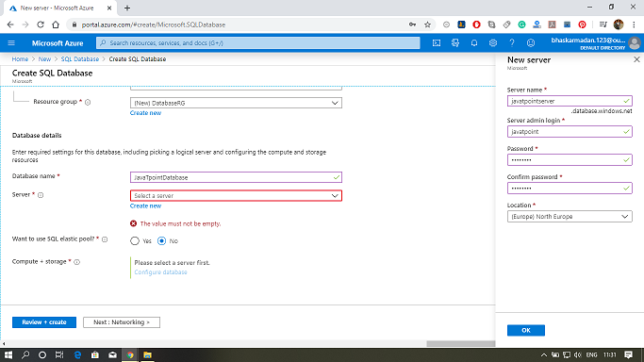Viewport: 644px width, 362px height.
Task: Open Windows Action Center notifications
Action: tap(628, 355)
